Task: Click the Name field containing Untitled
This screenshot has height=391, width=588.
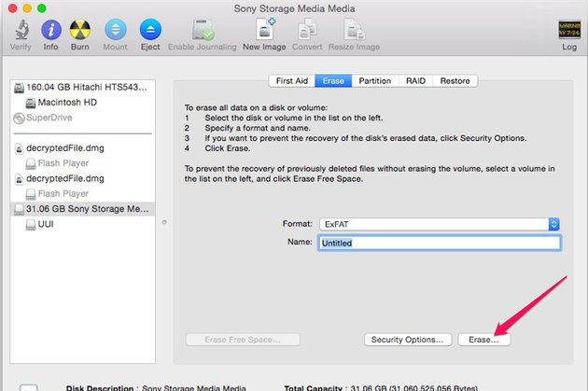Action: 438,243
